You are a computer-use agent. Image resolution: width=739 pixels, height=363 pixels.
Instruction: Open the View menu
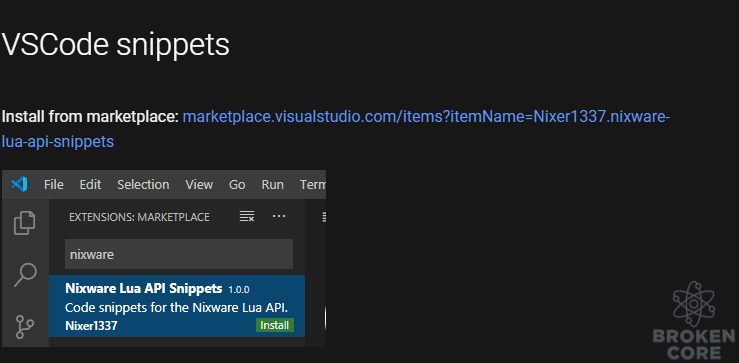[x=199, y=185]
